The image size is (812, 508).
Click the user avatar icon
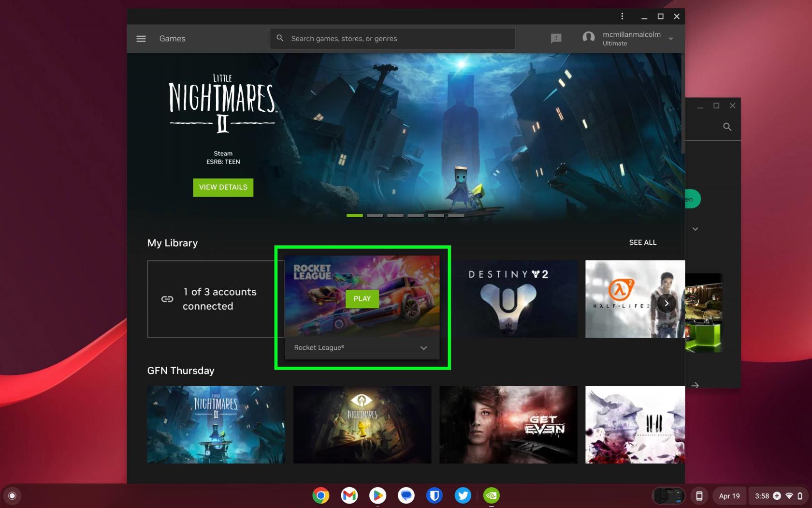click(x=588, y=38)
